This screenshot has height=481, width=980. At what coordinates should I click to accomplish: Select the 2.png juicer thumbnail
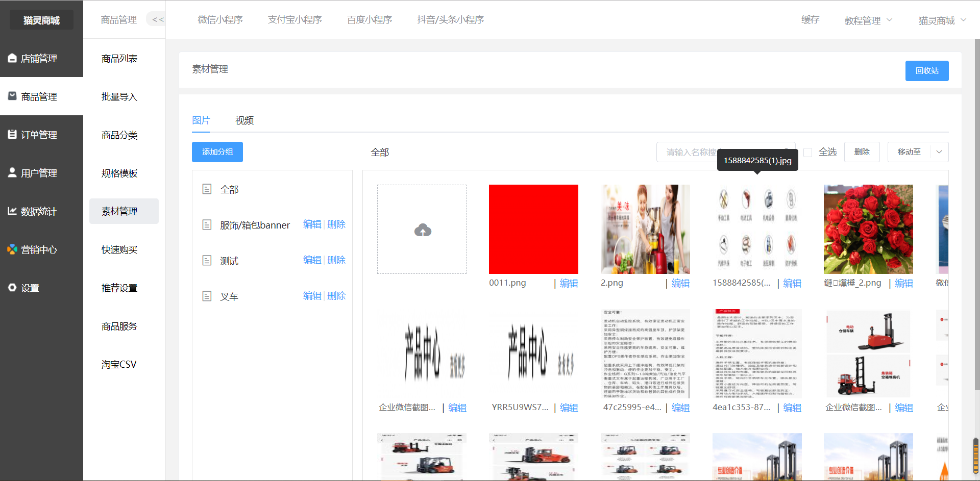(645, 229)
